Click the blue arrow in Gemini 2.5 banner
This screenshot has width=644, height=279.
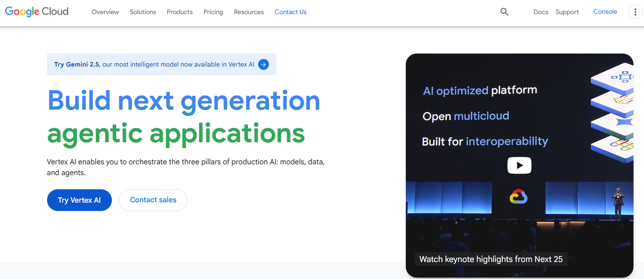(263, 65)
